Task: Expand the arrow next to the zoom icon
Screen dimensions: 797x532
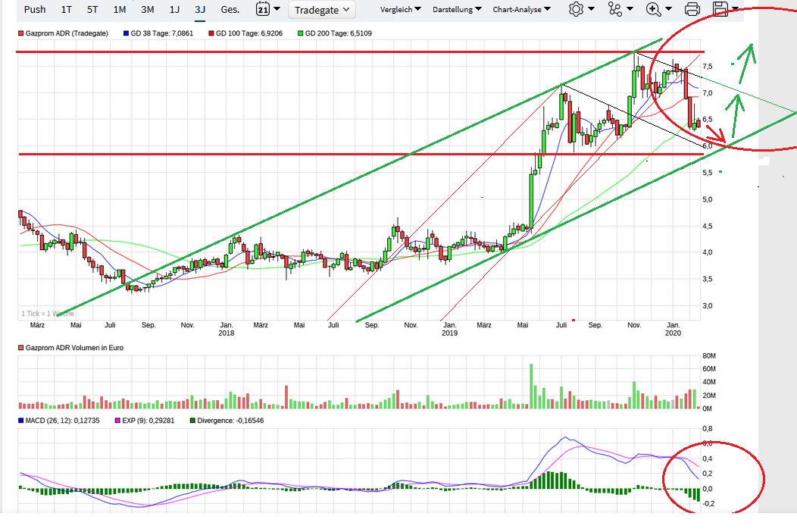Action: point(668,8)
